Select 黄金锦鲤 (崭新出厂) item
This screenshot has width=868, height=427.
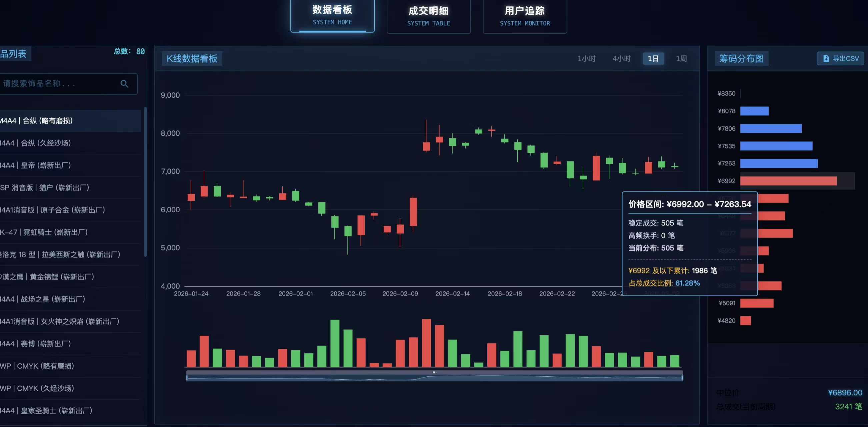[x=70, y=277]
